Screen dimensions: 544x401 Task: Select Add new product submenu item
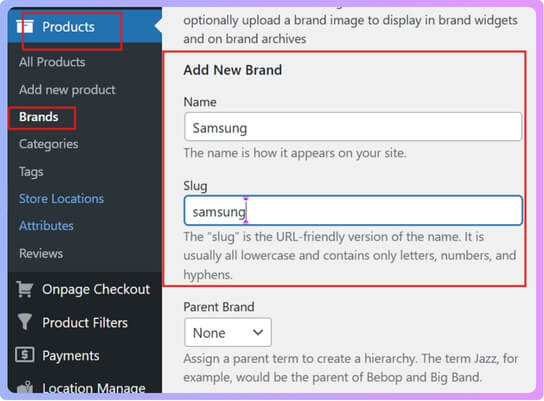67,90
